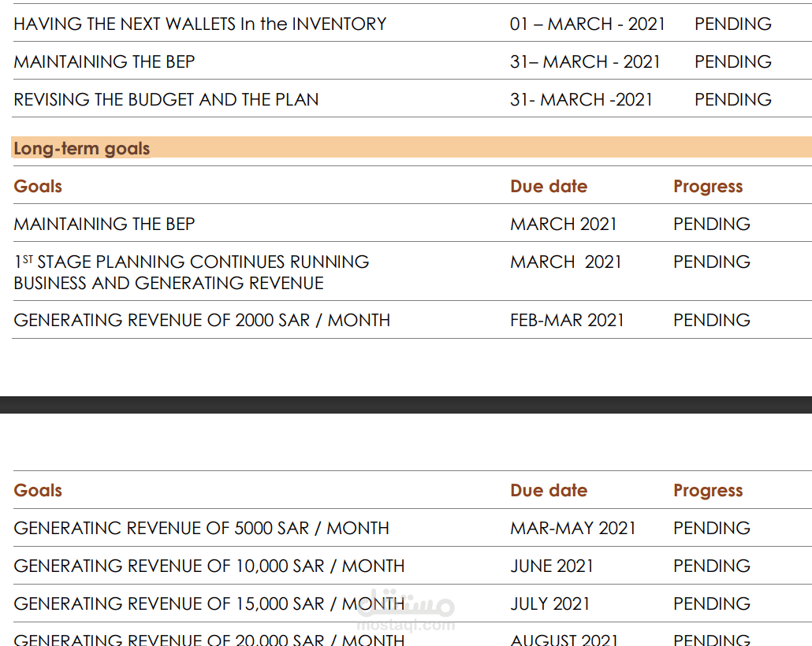This screenshot has width=812, height=646.
Task: Click the dark page separator bar
Action: click(x=406, y=405)
